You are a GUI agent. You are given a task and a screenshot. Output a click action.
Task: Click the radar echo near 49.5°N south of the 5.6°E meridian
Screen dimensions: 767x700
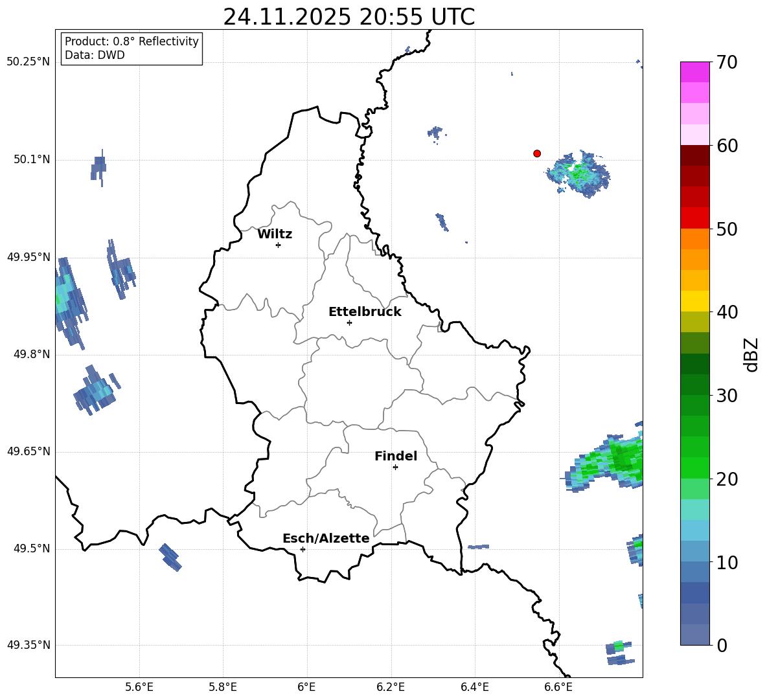point(170,558)
